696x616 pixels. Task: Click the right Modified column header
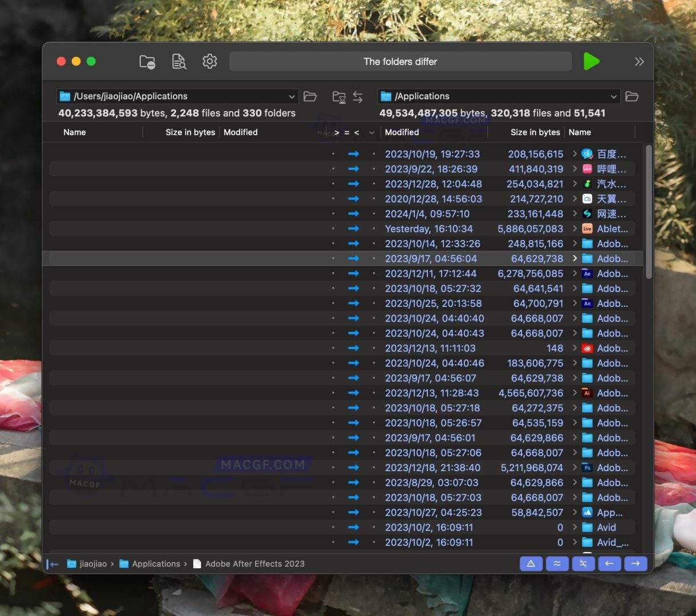[x=402, y=132]
